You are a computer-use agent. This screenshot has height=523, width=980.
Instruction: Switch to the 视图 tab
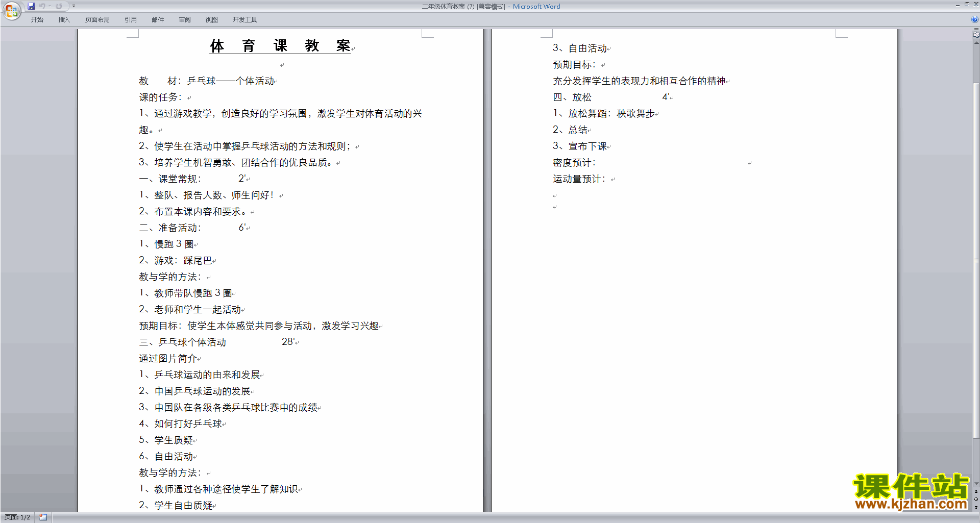pos(212,20)
